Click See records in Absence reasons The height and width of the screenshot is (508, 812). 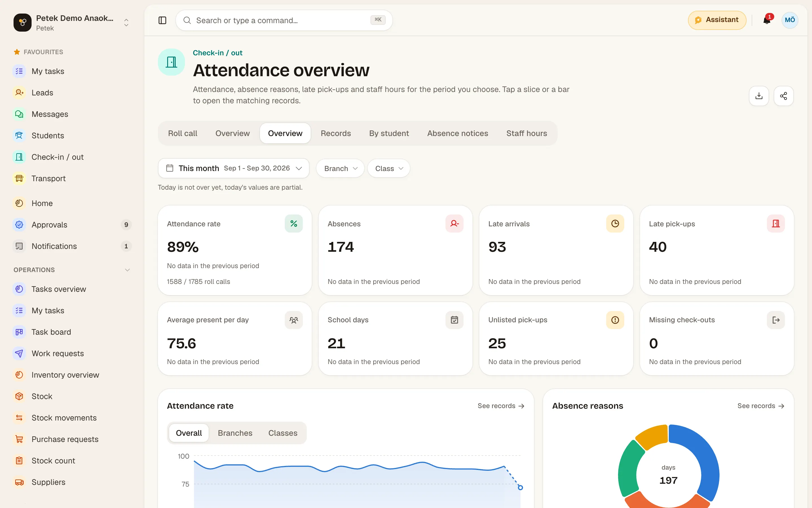pyautogui.click(x=761, y=406)
